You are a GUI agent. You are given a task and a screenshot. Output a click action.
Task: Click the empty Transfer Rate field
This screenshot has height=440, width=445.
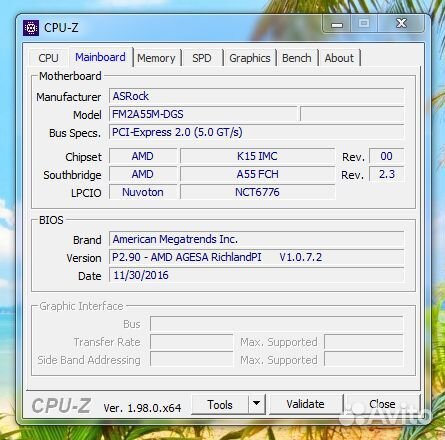(192, 342)
